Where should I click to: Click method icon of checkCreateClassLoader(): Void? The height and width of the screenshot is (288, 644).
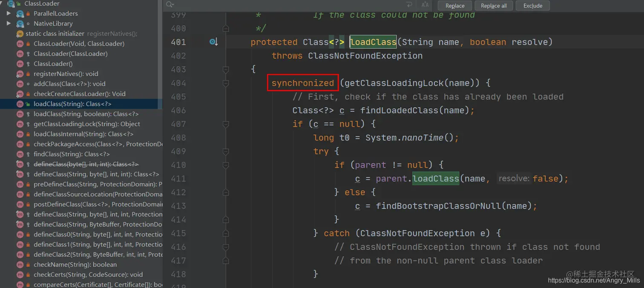point(20,94)
